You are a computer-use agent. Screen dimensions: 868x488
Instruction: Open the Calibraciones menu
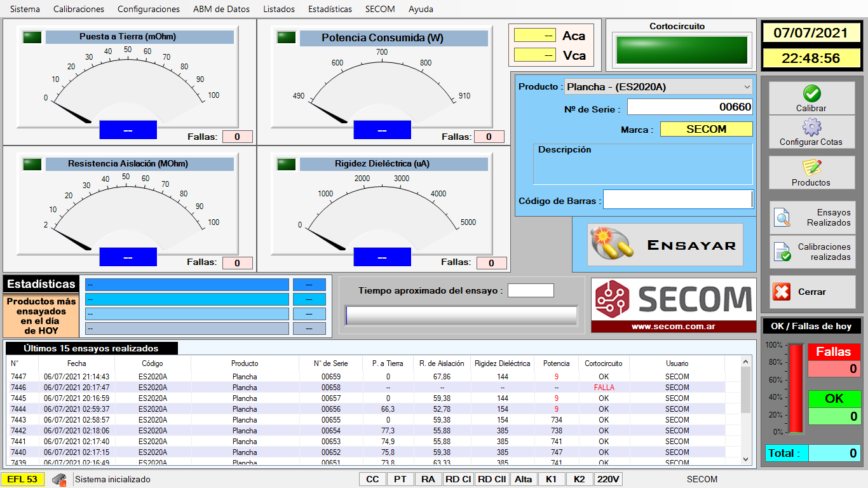(x=79, y=9)
